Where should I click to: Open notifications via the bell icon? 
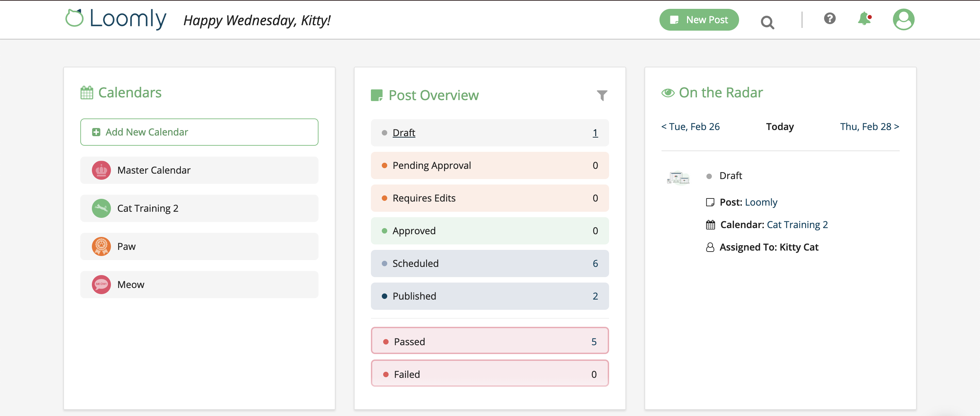click(864, 19)
